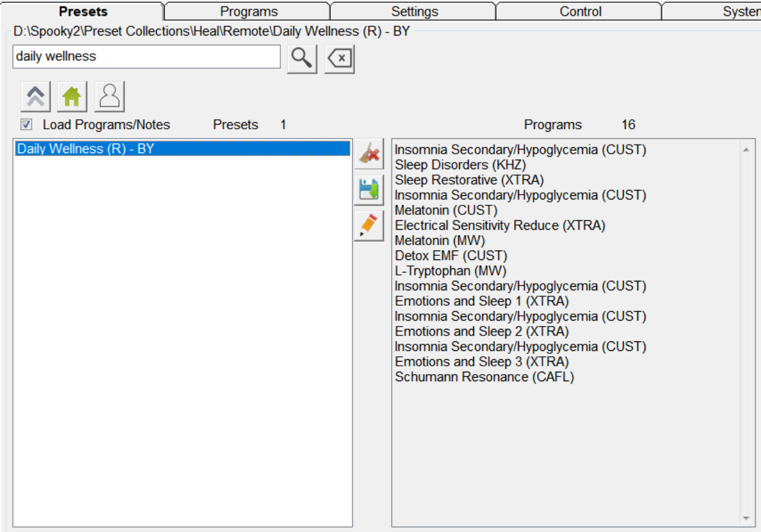Switch to the Programs tab
Image resolution: width=761 pixels, height=532 pixels.
248,11
